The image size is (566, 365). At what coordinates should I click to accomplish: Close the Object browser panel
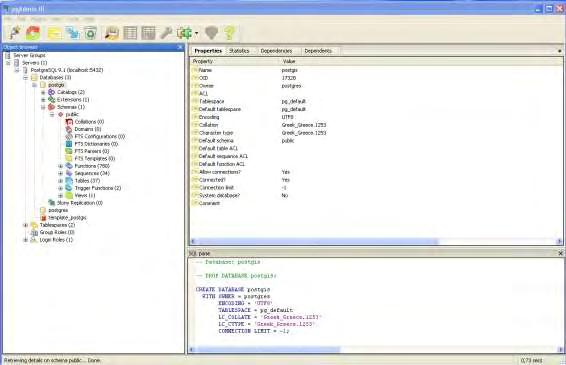(180, 47)
